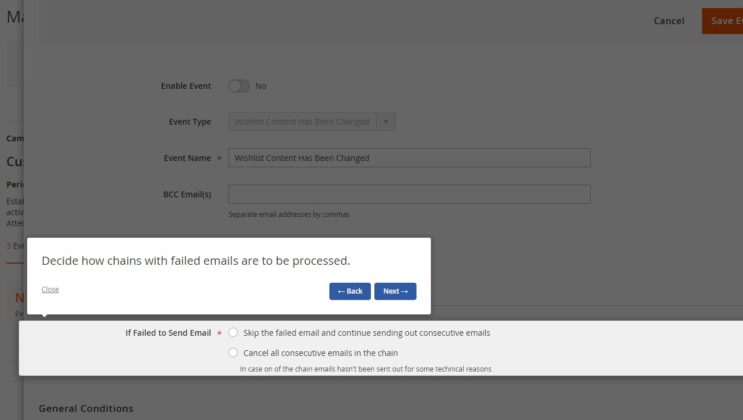Open the Event Type dropdown
This screenshot has width=743, height=420.
point(302,122)
